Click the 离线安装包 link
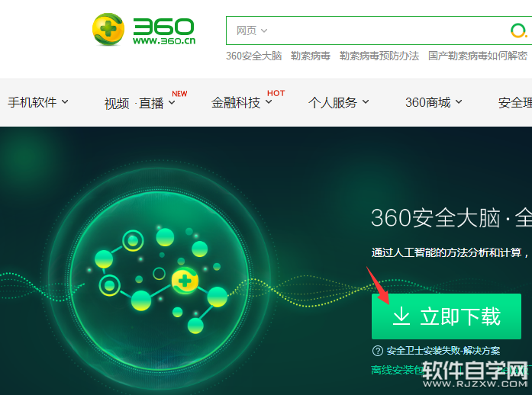The height and width of the screenshot is (395, 532). [397, 370]
